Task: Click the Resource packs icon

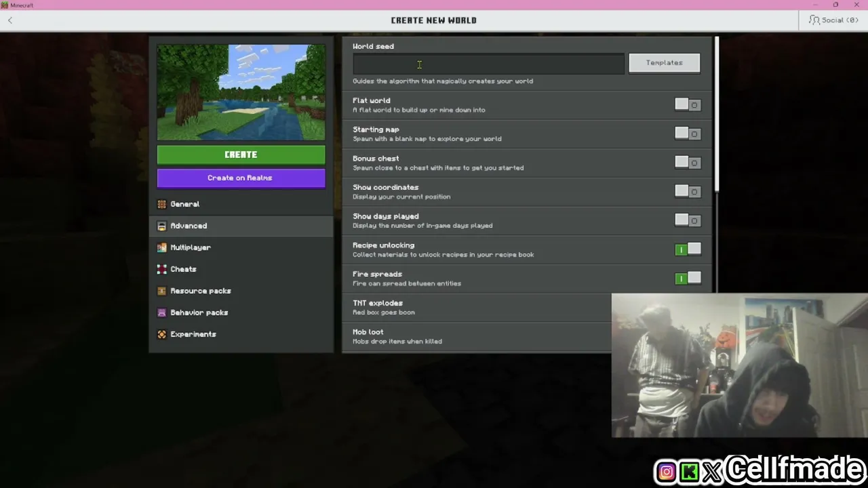Action: coord(161,291)
